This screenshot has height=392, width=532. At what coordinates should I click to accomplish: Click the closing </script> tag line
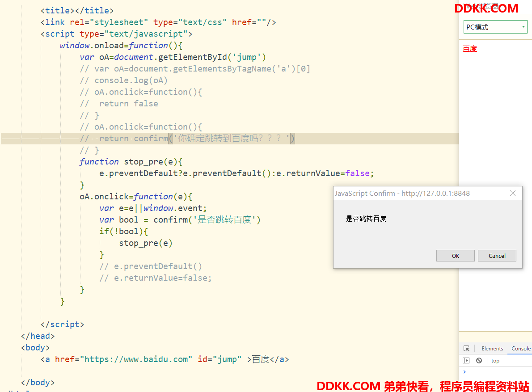click(x=62, y=324)
